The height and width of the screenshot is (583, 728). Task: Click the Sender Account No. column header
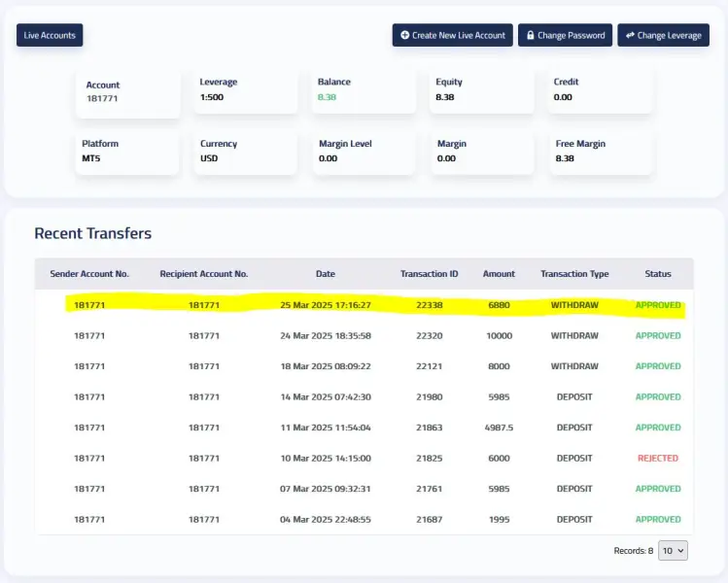tap(89, 274)
